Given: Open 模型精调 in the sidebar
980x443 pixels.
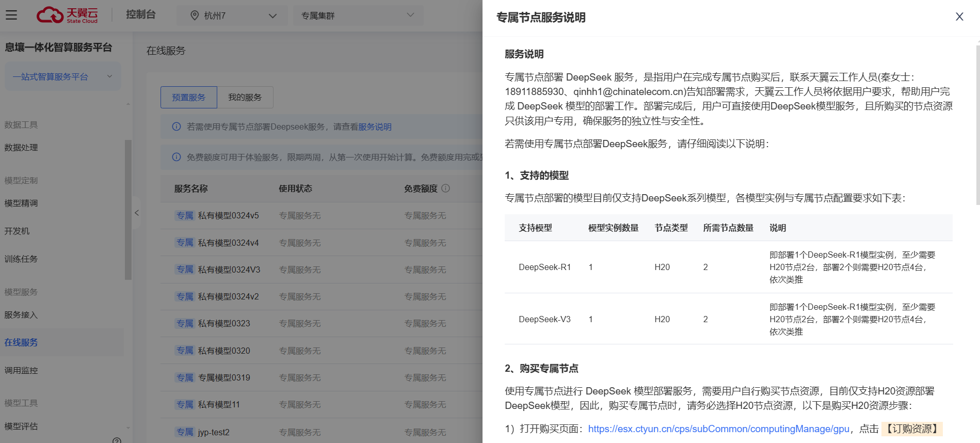Looking at the screenshot, I should click(21, 203).
